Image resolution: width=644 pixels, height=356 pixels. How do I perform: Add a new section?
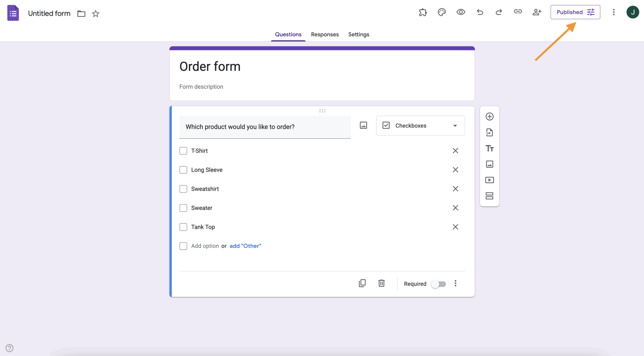coord(490,196)
